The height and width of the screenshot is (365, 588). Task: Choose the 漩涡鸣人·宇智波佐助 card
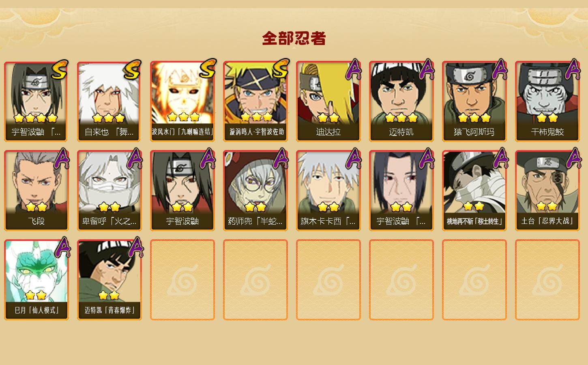pos(255,101)
